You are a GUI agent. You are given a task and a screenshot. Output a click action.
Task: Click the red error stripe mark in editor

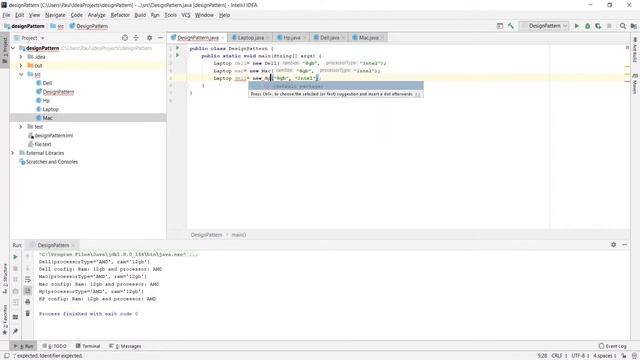pyautogui.click(x=627, y=81)
